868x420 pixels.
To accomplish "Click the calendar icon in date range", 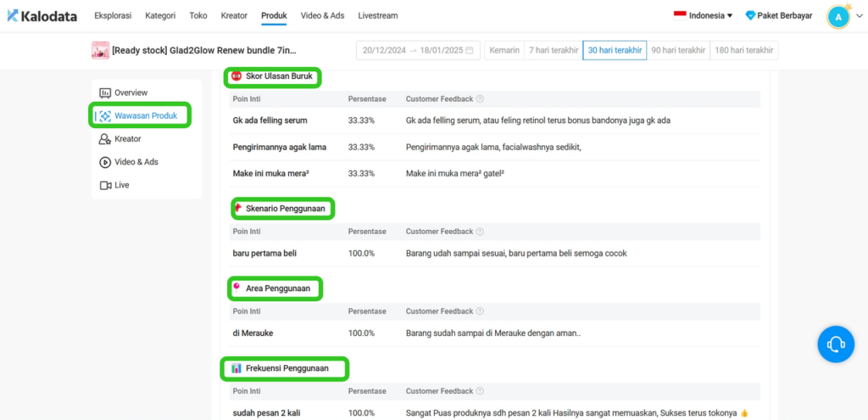I will click(x=470, y=50).
